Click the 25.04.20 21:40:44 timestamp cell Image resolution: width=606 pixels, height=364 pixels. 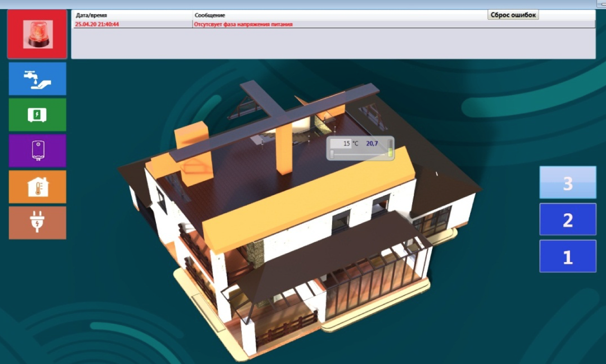click(x=97, y=24)
